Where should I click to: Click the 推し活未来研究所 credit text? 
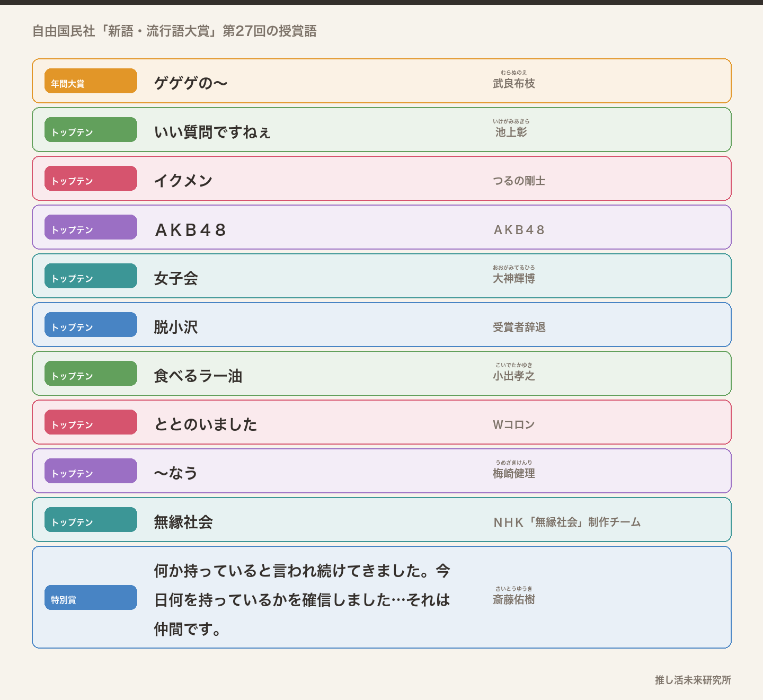coord(693,680)
